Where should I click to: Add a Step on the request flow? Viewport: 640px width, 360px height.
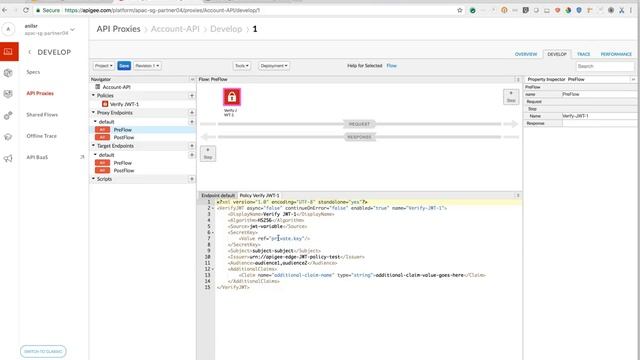(511, 97)
